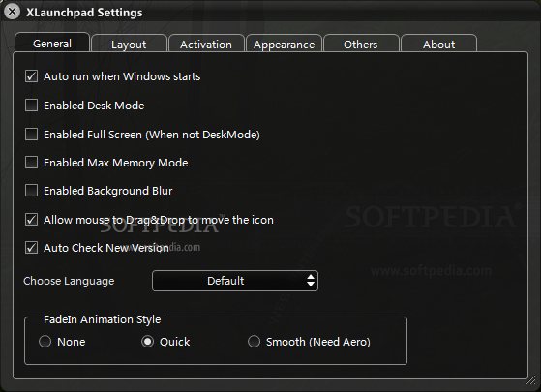The width and height of the screenshot is (541, 392).
Task: Disable Allow mouse to Drag&Drop checkbox
Action: click(x=31, y=220)
